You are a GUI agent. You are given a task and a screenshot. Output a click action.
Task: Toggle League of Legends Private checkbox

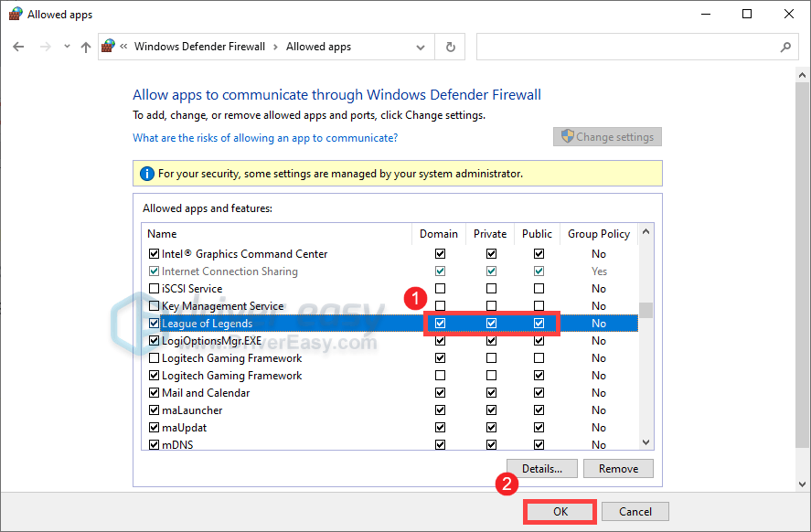point(491,323)
